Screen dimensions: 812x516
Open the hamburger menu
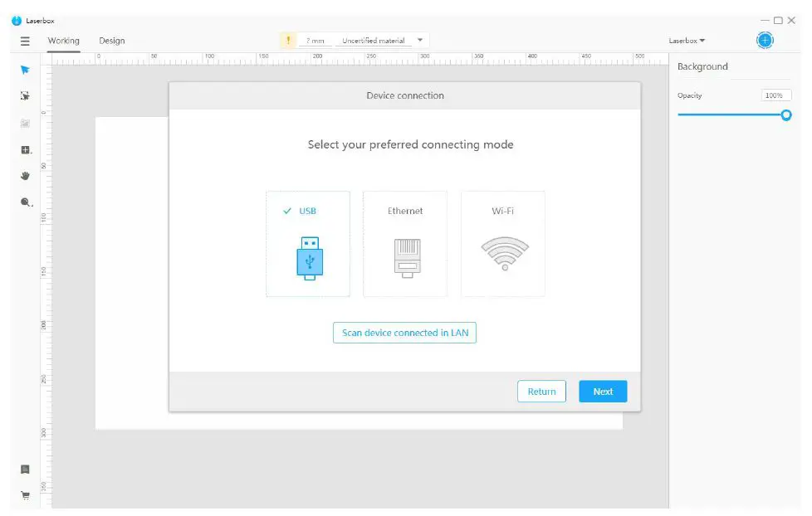25,41
